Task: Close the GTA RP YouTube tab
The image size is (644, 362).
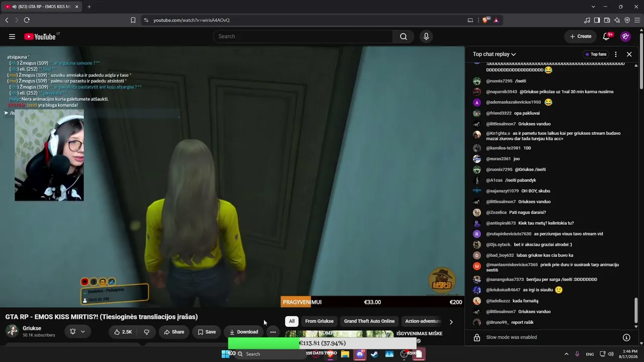Action: [76, 7]
